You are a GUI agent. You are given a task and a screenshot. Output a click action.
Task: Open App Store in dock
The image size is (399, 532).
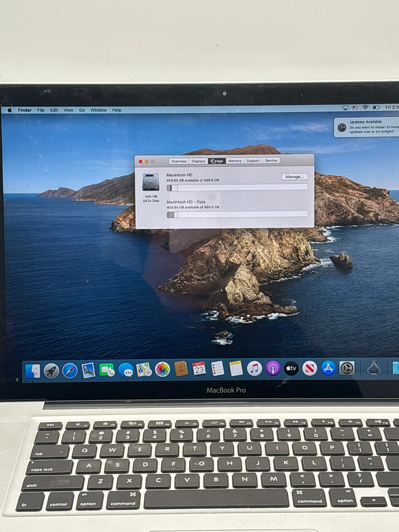(328, 368)
